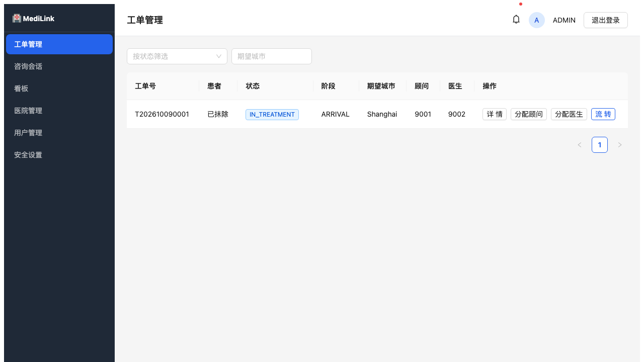644x362 pixels.
Task: Focus the 期望城市 input field
Action: (272, 56)
